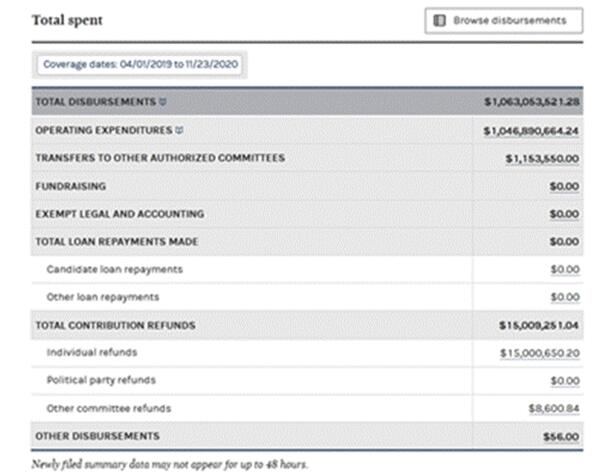Click the Browse disbursements table icon
The width and height of the screenshot is (605, 476).
pyautogui.click(x=438, y=20)
